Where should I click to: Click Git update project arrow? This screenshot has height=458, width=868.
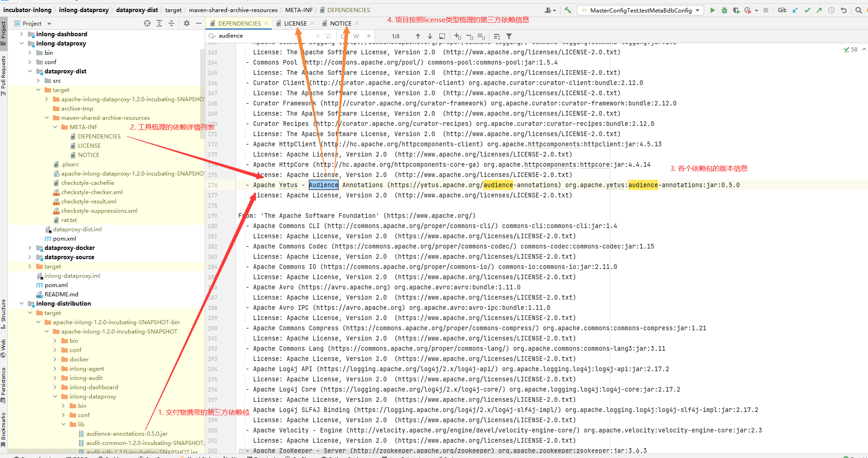(796, 10)
